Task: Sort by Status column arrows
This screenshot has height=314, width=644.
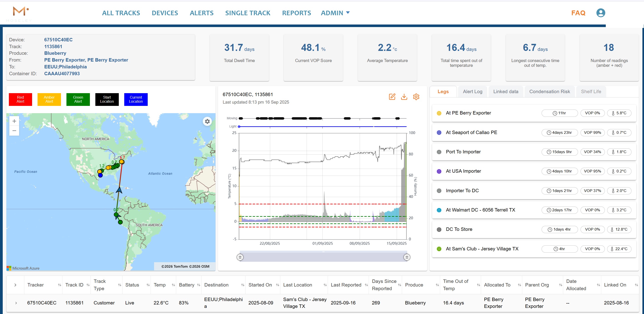Action: (x=148, y=285)
